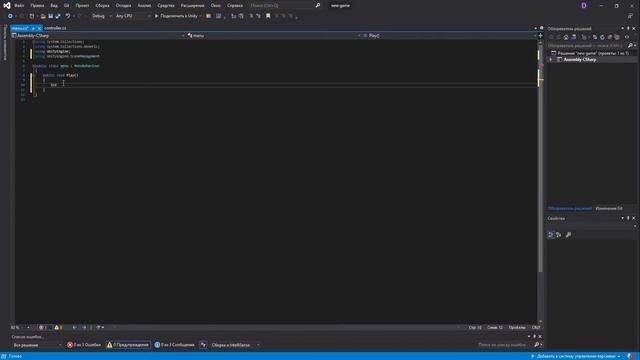
Task: Click the undo toolbar icon
Action: coord(68,16)
